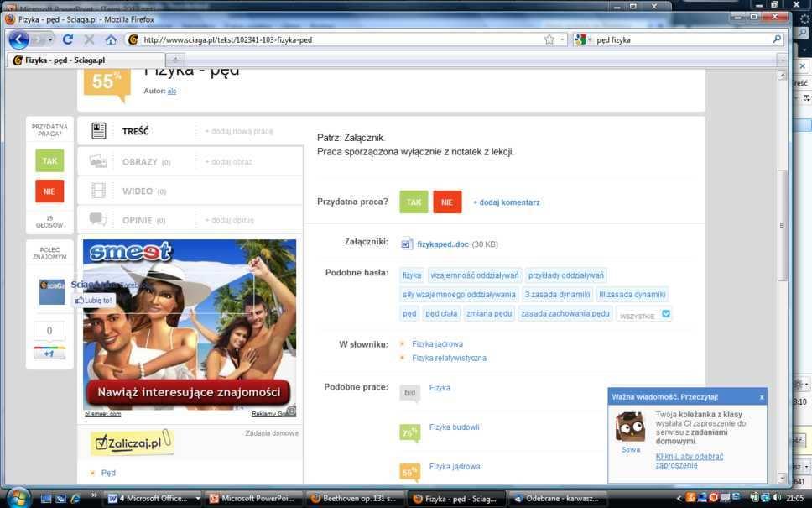Switch to 'Beethoven op. 131' taskbar item
The image size is (812, 508).
pyautogui.click(x=355, y=499)
